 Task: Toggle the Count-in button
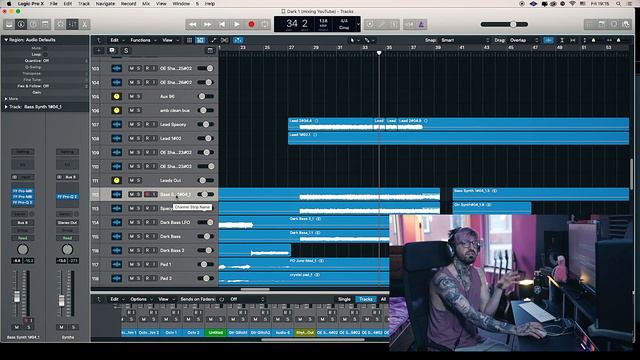click(409, 24)
